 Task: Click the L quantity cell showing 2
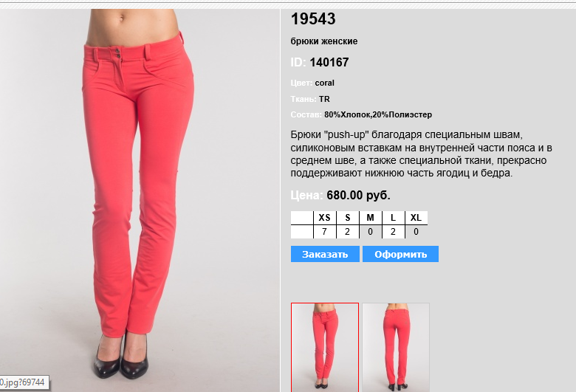coord(393,232)
